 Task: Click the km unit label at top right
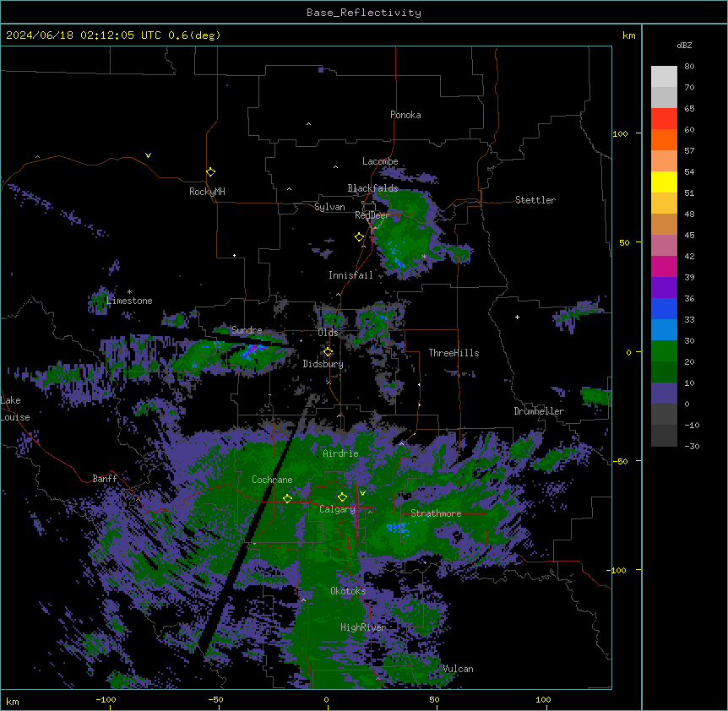point(628,35)
